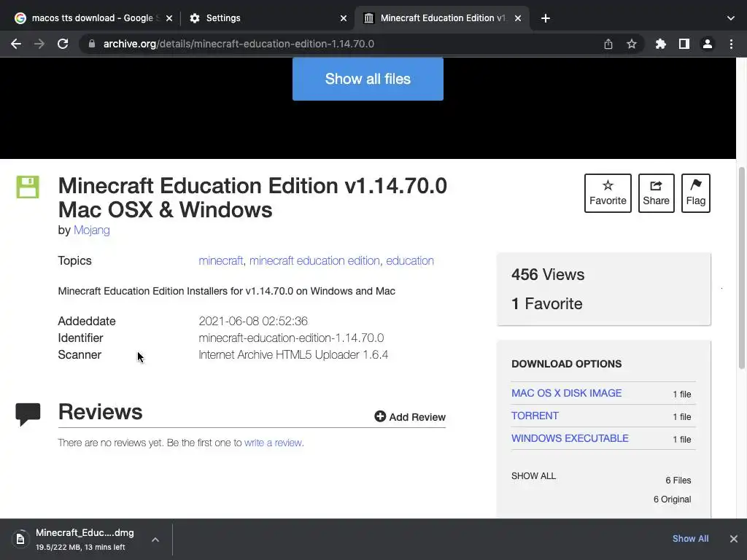
Task: Click the 6 Files count text
Action: (x=678, y=480)
